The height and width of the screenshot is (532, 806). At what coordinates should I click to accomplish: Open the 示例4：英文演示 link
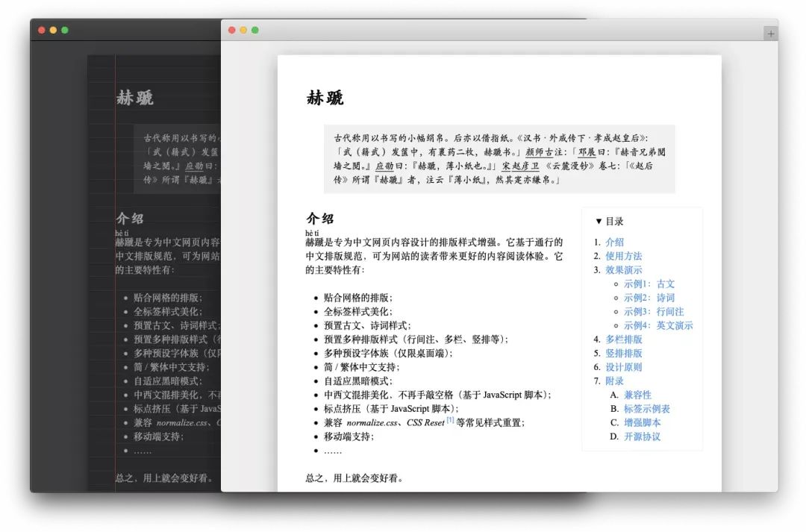[x=658, y=325]
